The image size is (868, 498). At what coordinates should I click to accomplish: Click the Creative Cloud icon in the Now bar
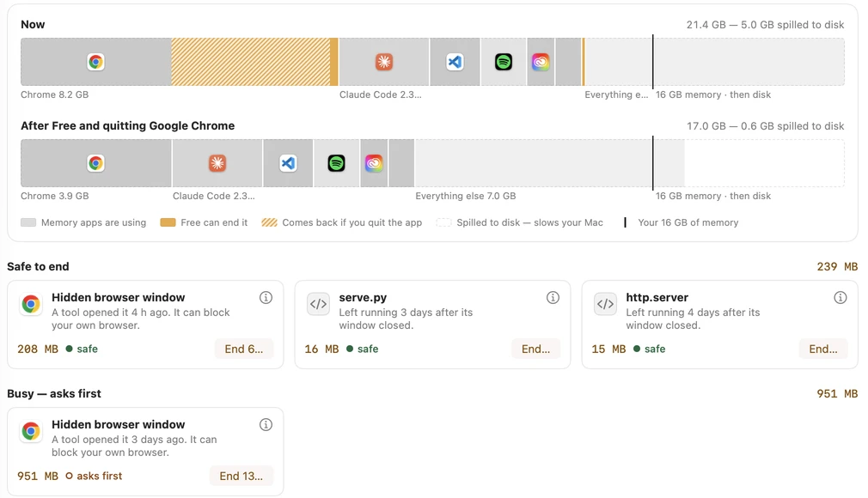click(x=541, y=62)
